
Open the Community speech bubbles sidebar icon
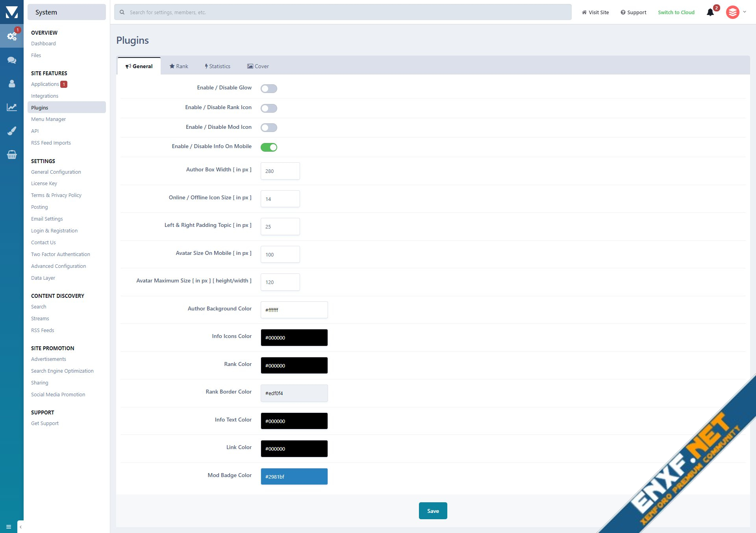click(12, 60)
